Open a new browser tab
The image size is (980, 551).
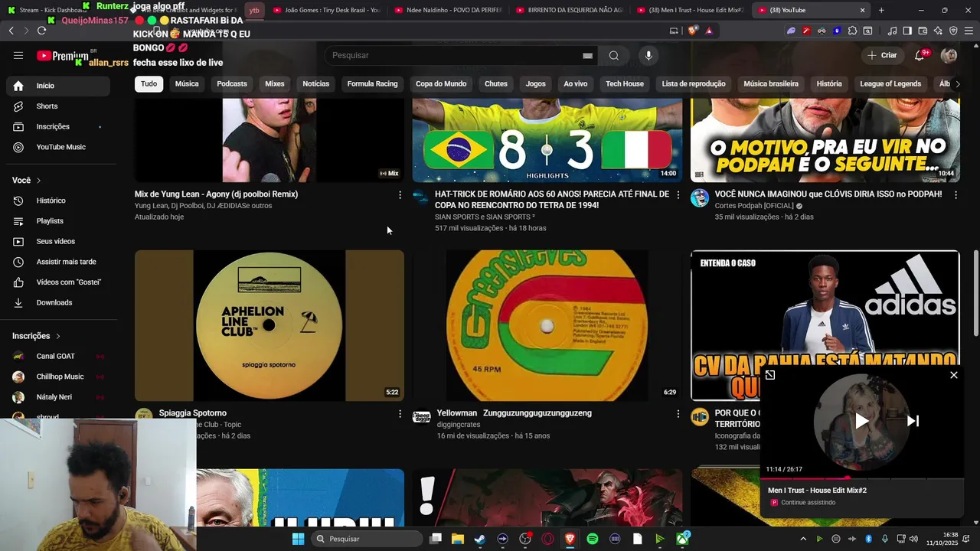pos(881,10)
